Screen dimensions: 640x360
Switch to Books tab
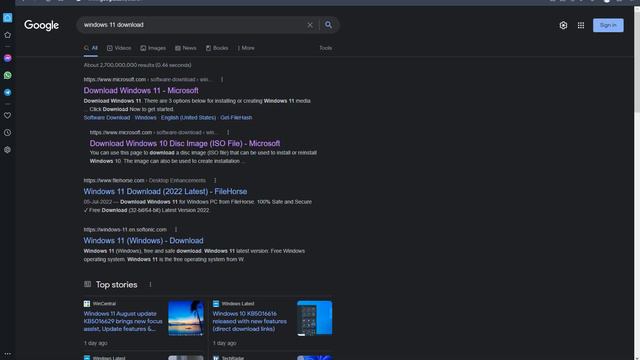217,48
